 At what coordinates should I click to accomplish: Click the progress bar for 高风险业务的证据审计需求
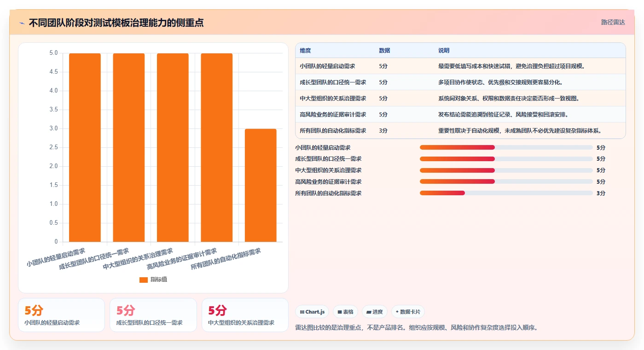click(x=506, y=181)
